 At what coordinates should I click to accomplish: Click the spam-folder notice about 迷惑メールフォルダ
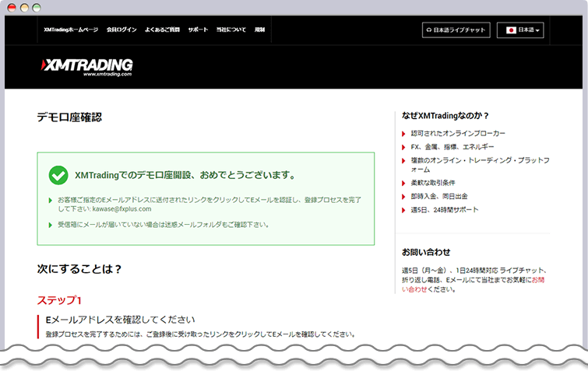point(163,225)
